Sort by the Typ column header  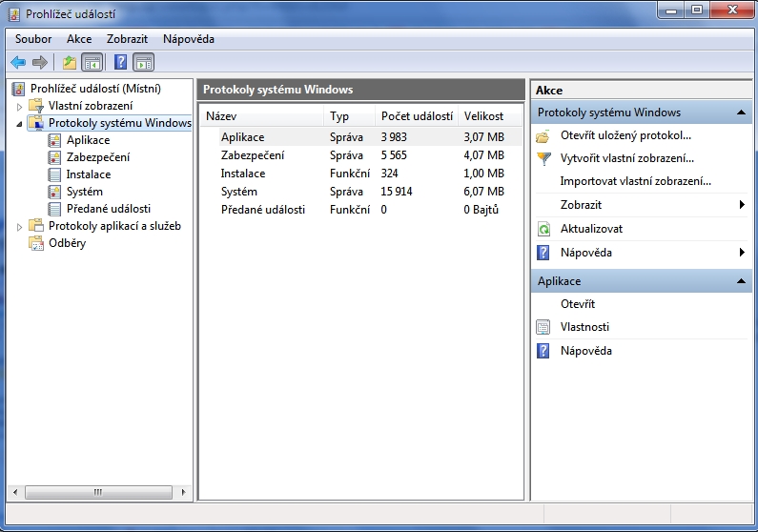click(350, 116)
